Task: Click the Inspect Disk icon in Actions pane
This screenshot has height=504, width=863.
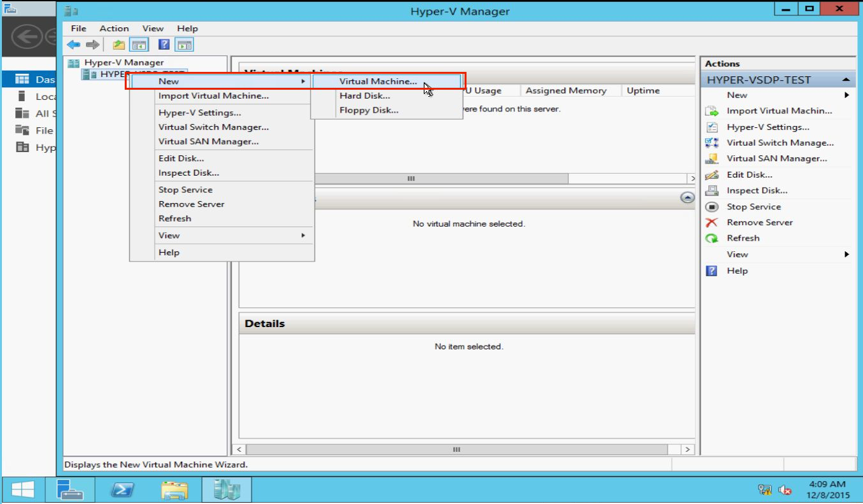Action: (712, 190)
